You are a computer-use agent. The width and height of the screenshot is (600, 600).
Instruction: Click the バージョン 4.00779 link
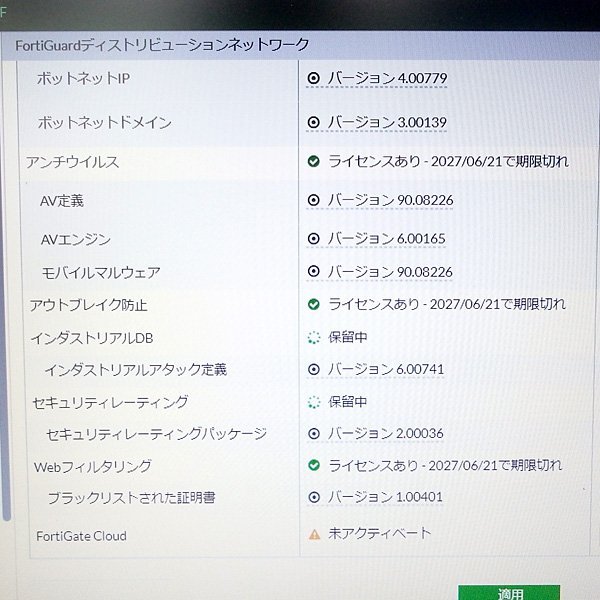click(387, 78)
